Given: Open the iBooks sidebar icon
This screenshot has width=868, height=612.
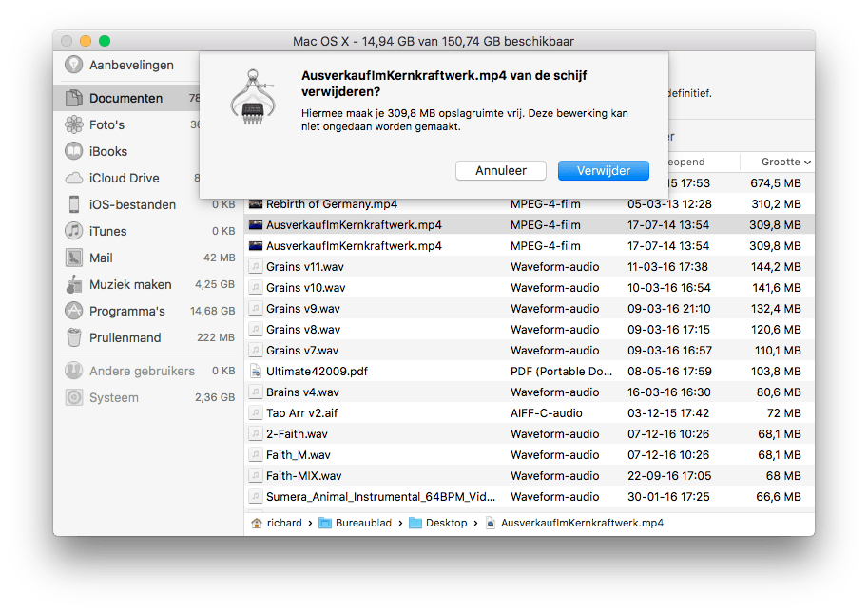Looking at the screenshot, I should coord(73,151).
